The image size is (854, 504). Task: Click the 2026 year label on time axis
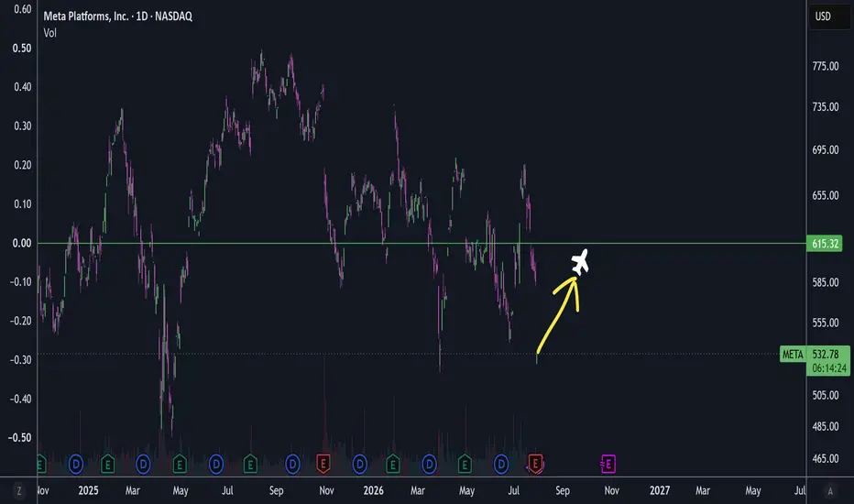[x=373, y=491]
